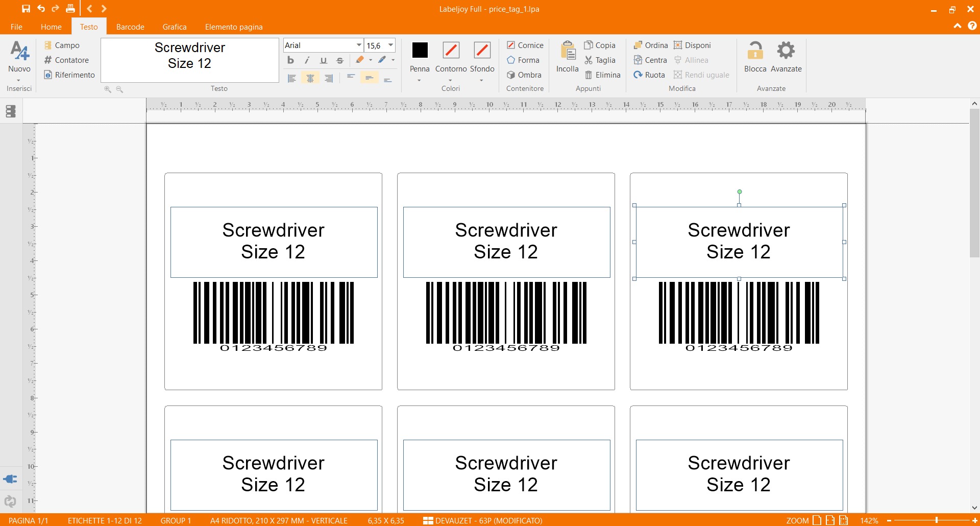Click the Sfondo background color swatch

pyautogui.click(x=482, y=50)
